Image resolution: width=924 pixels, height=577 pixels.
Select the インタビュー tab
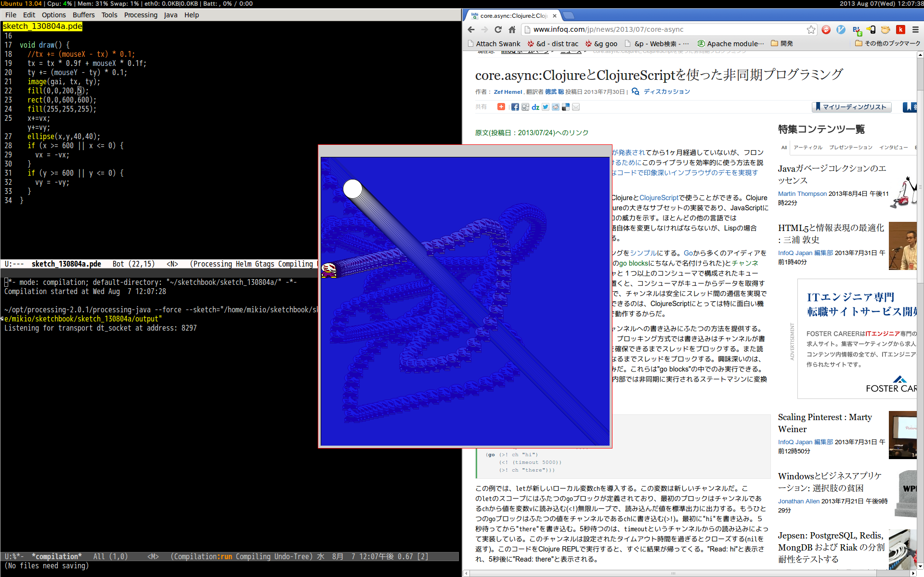point(893,147)
